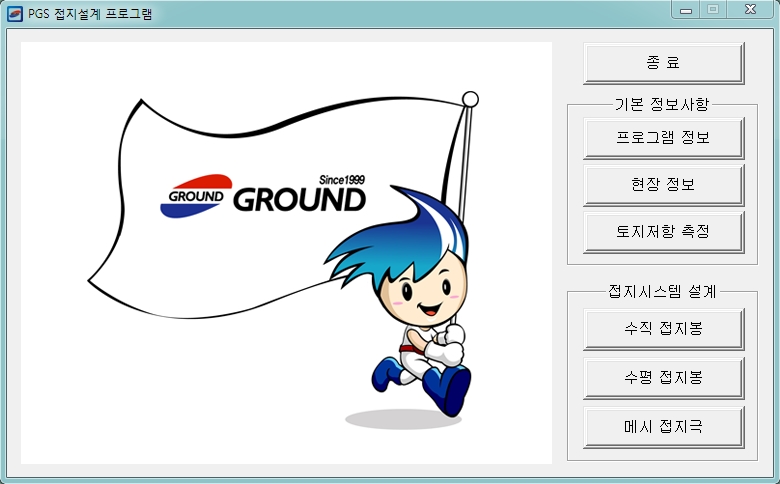Choose 수평 접지봉 horizontal ground rod
Image resolution: width=780 pixels, height=484 pixels.
click(663, 377)
